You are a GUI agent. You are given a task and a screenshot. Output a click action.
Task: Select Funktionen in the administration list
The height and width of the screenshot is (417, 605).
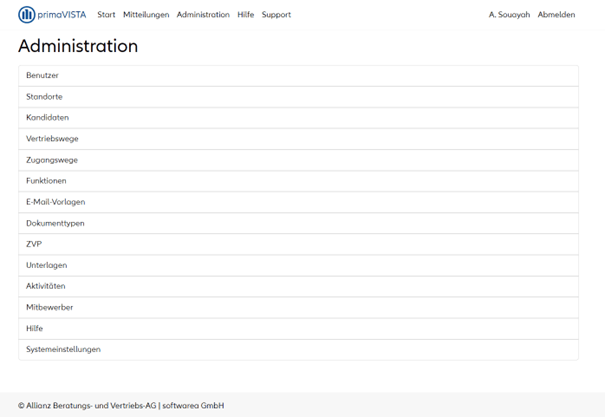[47, 181]
